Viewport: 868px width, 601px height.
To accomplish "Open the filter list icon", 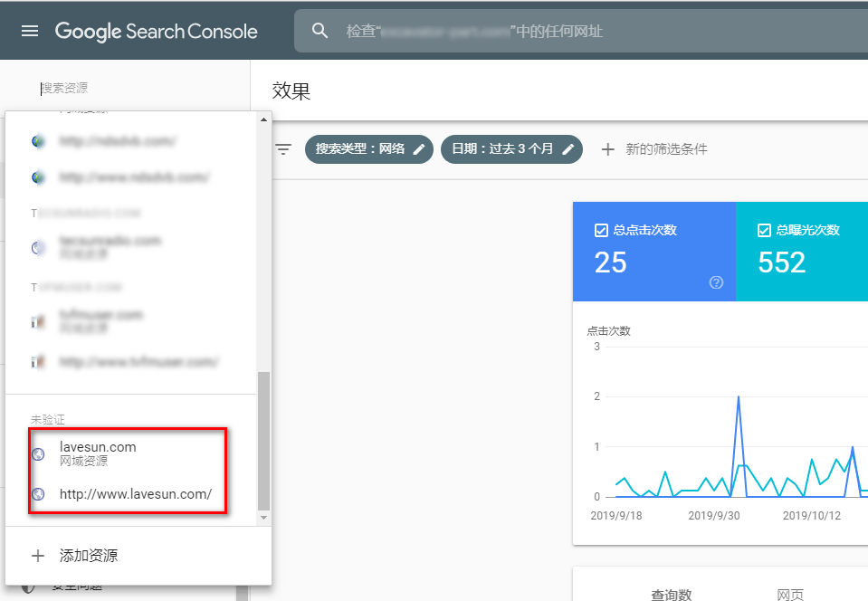I will click(283, 148).
